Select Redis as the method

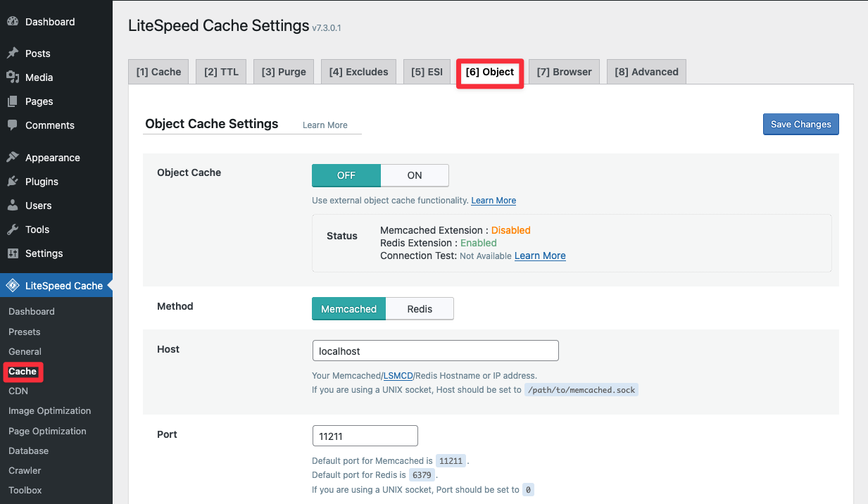point(420,308)
